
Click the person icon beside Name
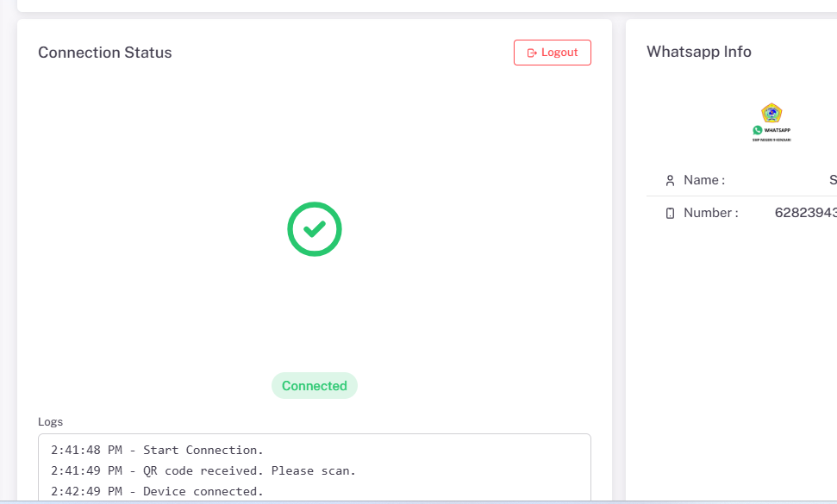(670, 181)
